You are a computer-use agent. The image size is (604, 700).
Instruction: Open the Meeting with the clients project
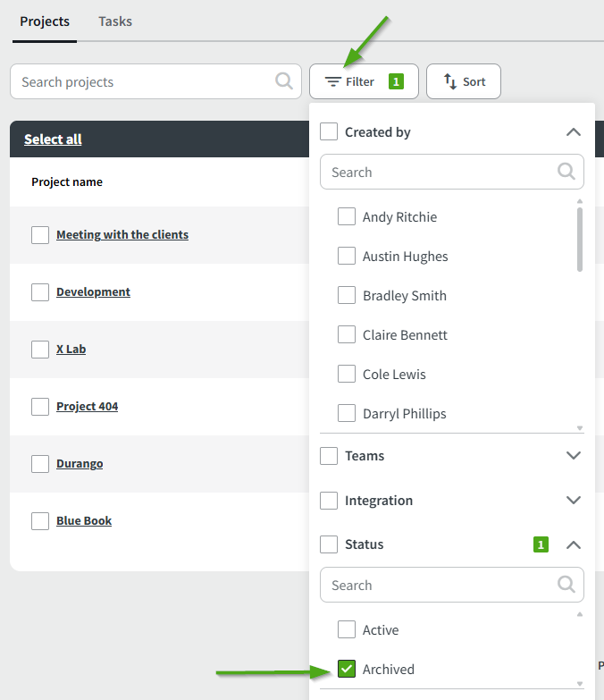click(x=122, y=234)
